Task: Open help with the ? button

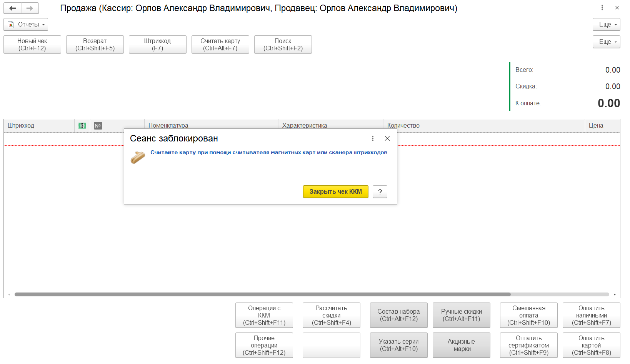Action: pyautogui.click(x=380, y=191)
